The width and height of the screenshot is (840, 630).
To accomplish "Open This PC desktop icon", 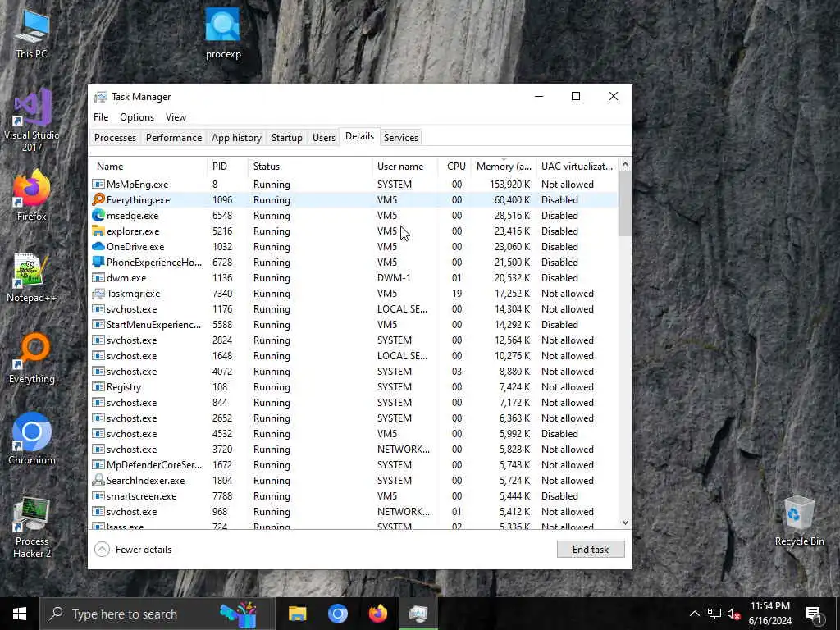I will click(x=32, y=34).
